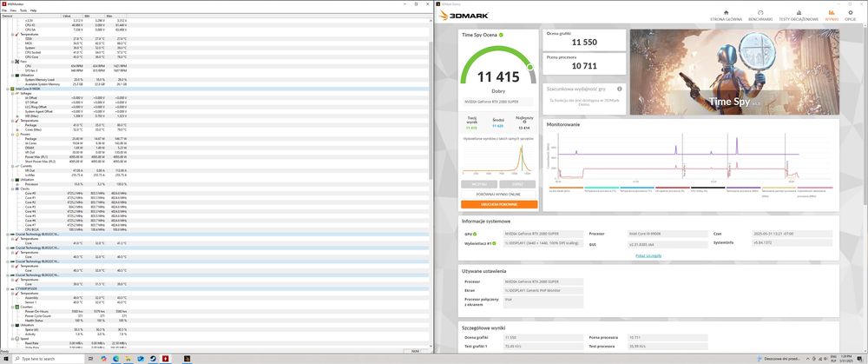Collapse the CT1000P1SSD8 drive node
The image size is (868, 364).
tap(7, 288)
